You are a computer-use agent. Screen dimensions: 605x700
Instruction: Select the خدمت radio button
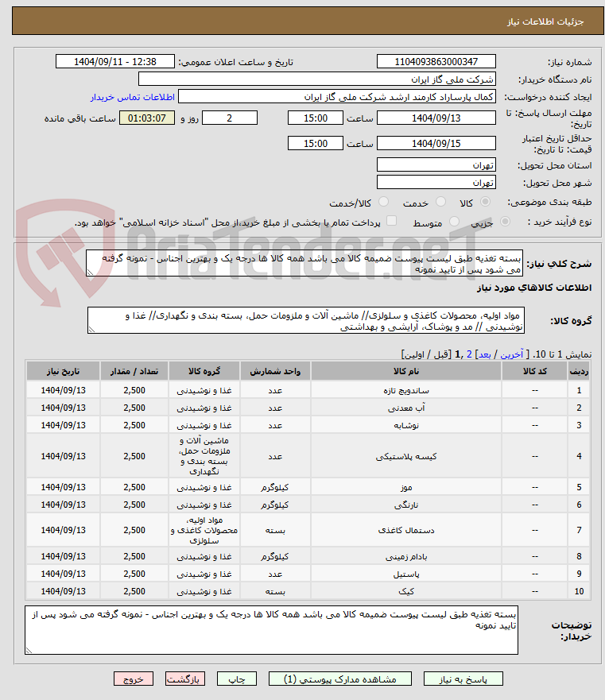pos(440,203)
